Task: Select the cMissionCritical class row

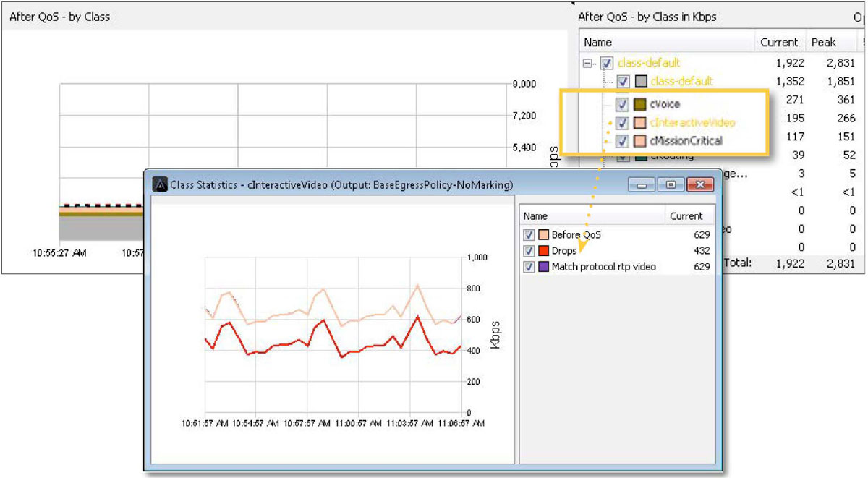Action: click(x=686, y=141)
